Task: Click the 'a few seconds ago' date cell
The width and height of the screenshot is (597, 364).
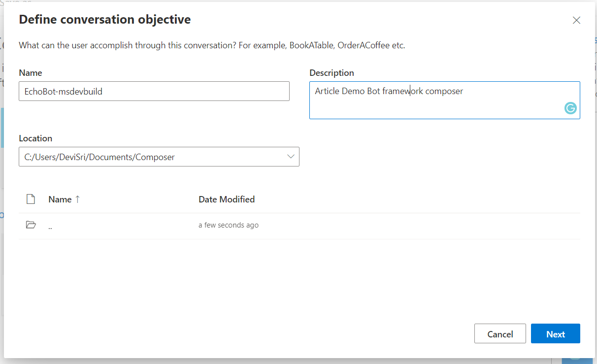Action: pos(229,225)
